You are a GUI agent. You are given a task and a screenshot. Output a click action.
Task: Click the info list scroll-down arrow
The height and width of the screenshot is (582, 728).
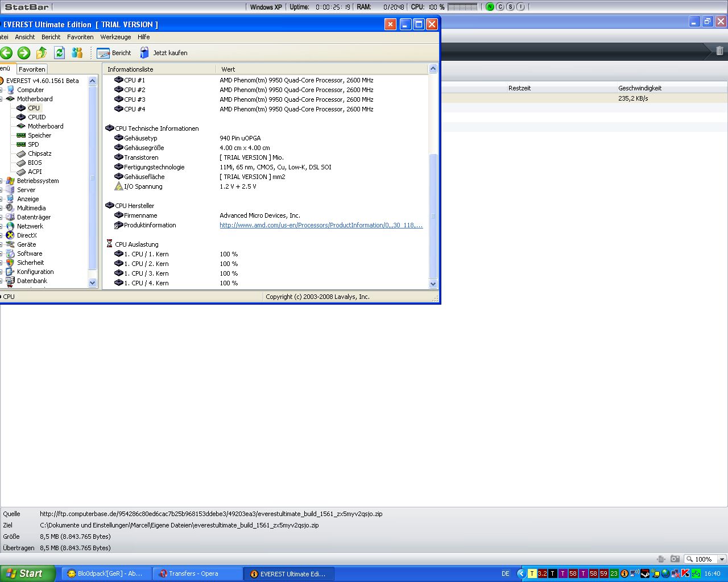(x=433, y=284)
